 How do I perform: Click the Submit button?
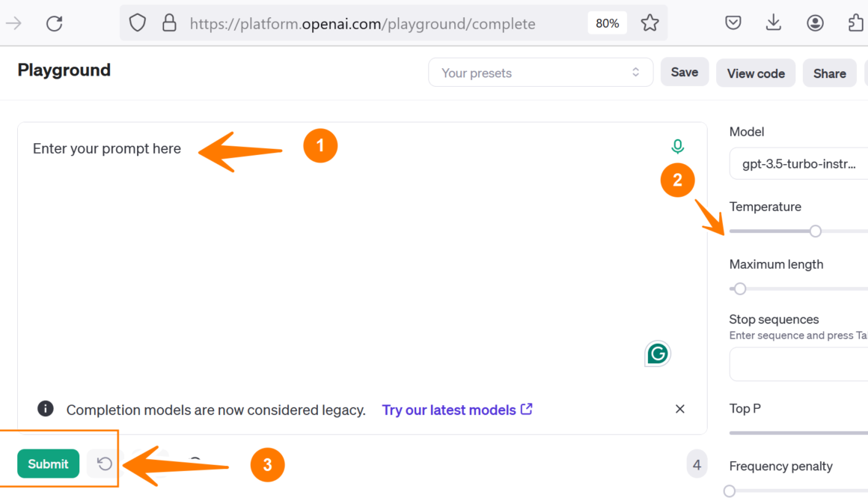(x=48, y=464)
